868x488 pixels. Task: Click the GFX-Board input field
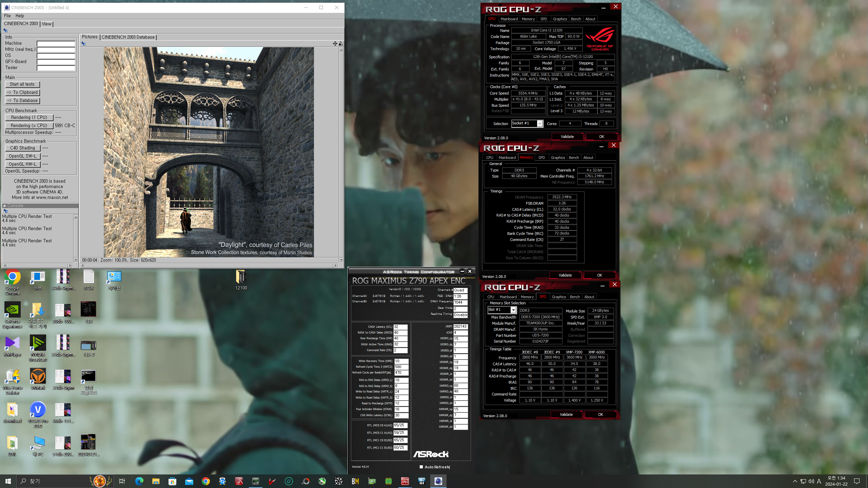pos(56,62)
